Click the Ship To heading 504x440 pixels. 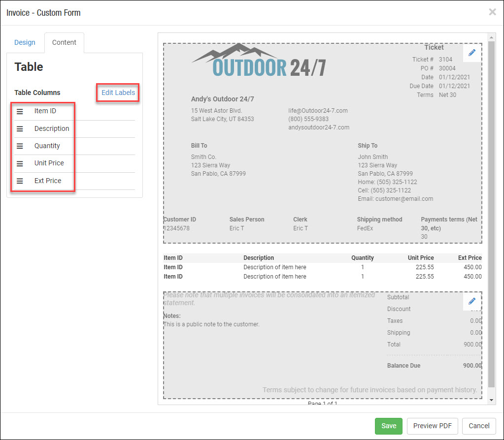tap(368, 146)
